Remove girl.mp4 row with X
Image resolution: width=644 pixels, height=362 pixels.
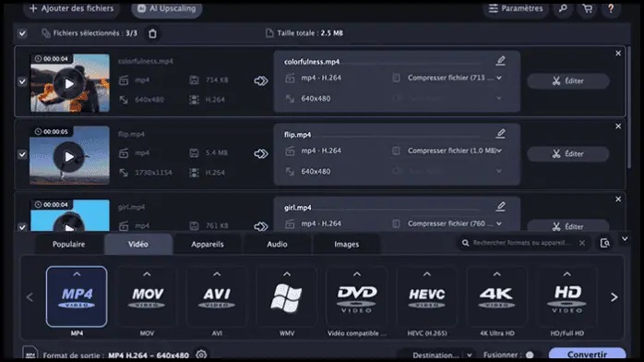point(618,199)
